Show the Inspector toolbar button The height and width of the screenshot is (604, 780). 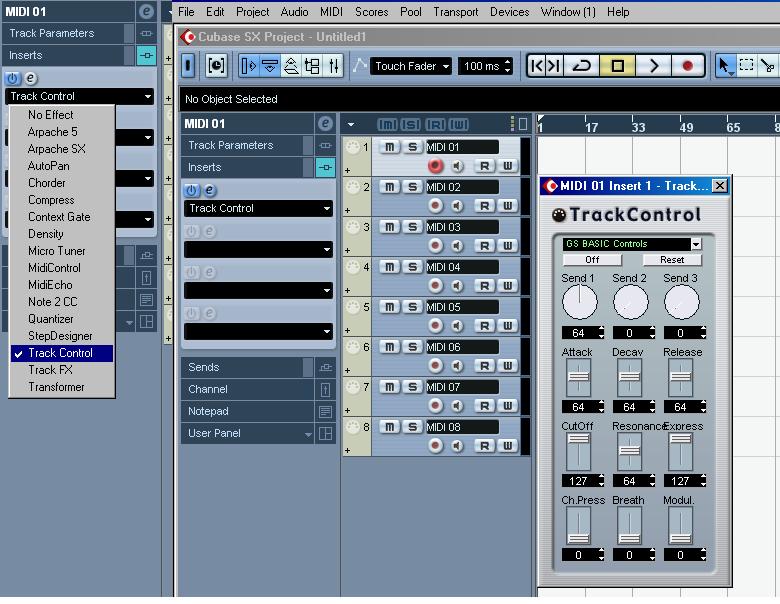click(x=248, y=66)
